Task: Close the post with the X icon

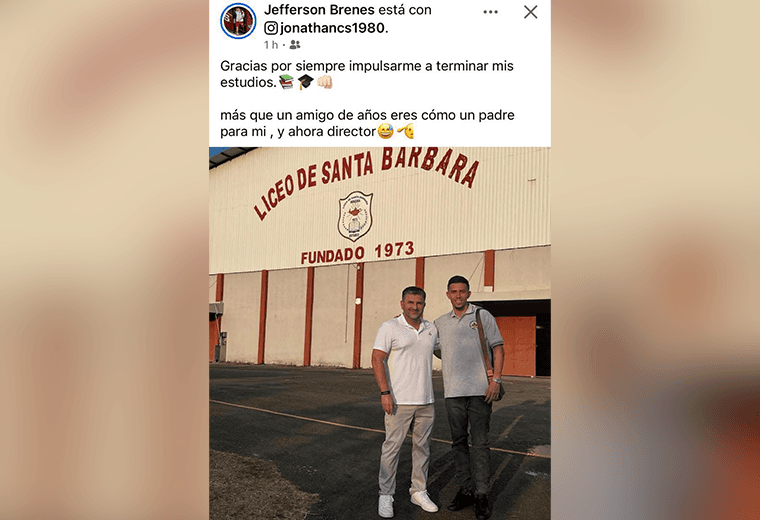Action: 531,12
